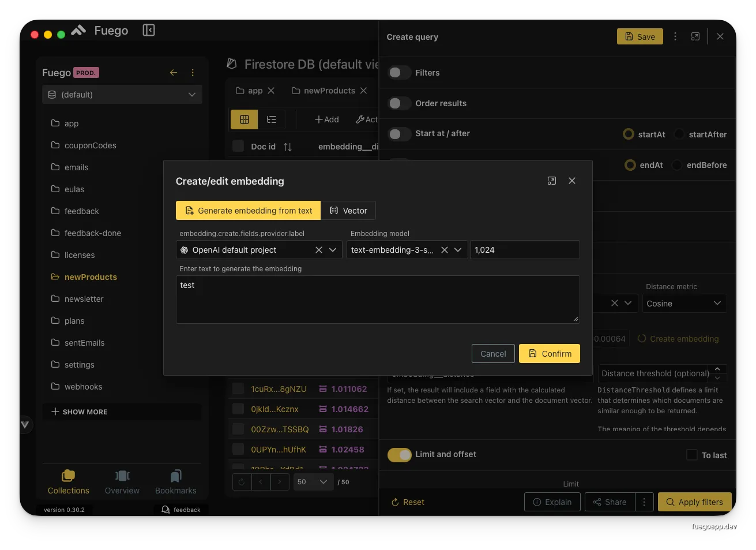756x550 pixels.
Task: Open the Embedding model dropdown
Action: point(458,250)
